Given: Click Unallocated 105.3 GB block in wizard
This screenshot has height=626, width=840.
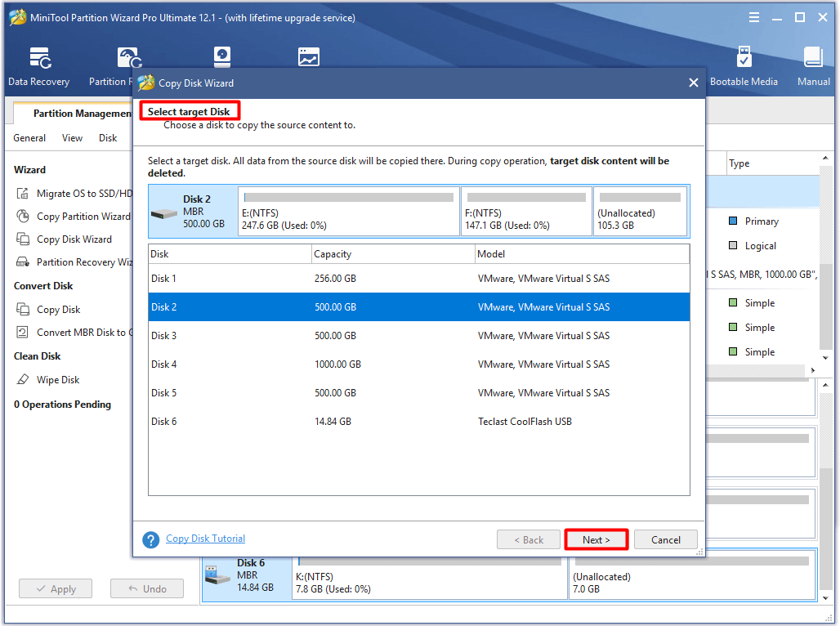Looking at the screenshot, I should [x=640, y=211].
